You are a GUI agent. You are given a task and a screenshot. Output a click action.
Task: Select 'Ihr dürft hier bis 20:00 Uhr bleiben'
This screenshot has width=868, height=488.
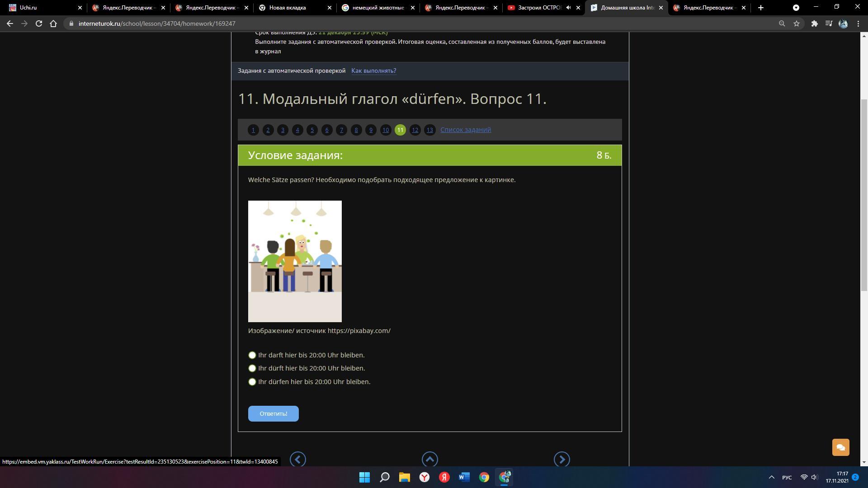click(252, 368)
